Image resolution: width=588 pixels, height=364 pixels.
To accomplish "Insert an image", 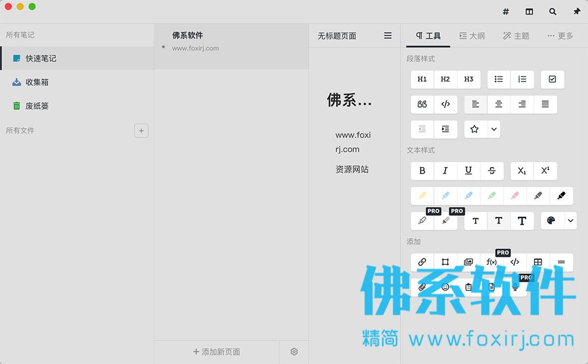I will (x=469, y=262).
